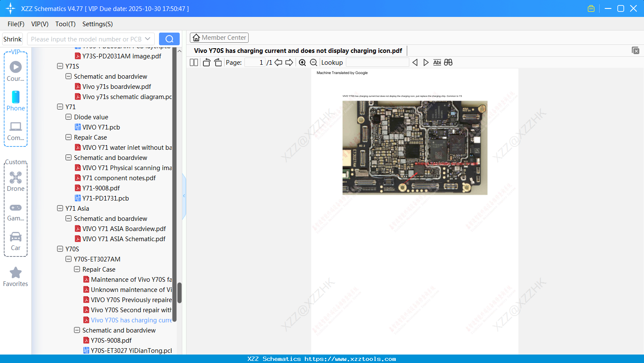Image resolution: width=644 pixels, height=363 pixels.
Task: Click the XZZ Schematics app logo
Action: point(11,8)
